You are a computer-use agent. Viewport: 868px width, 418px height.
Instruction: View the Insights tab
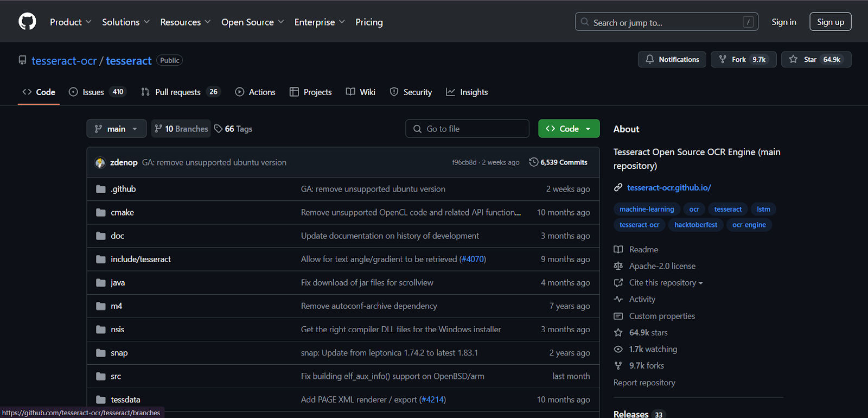(x=467, y=92)
